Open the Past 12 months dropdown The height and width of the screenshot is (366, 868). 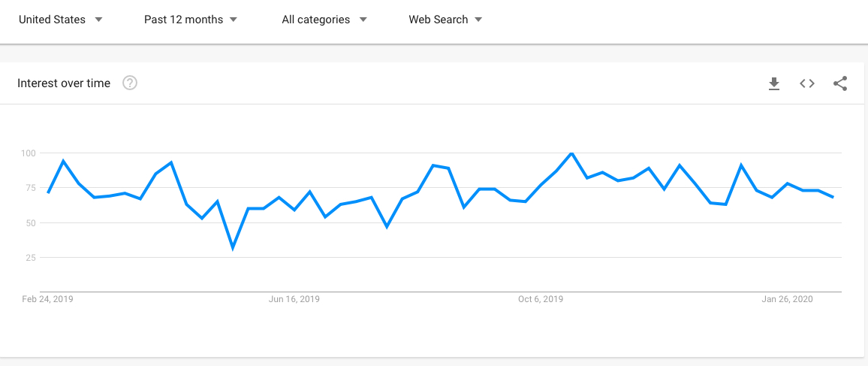click(x=191, y=20)
